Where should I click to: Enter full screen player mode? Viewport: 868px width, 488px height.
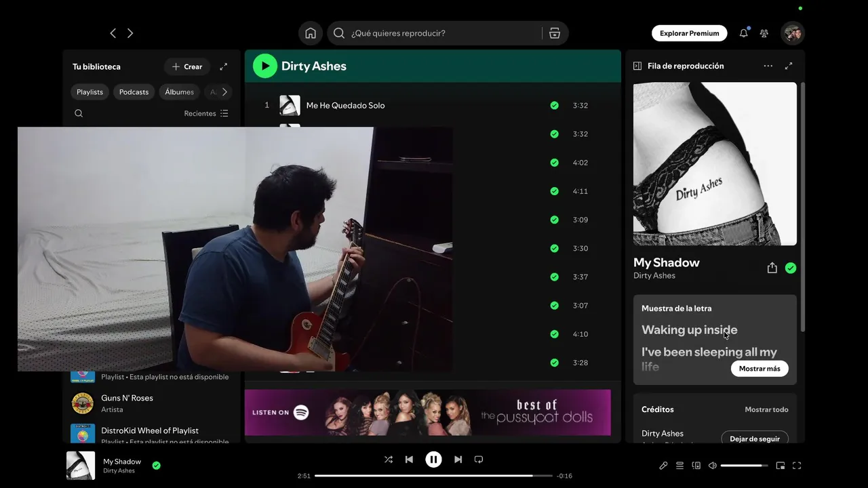[x=797, y=466]
